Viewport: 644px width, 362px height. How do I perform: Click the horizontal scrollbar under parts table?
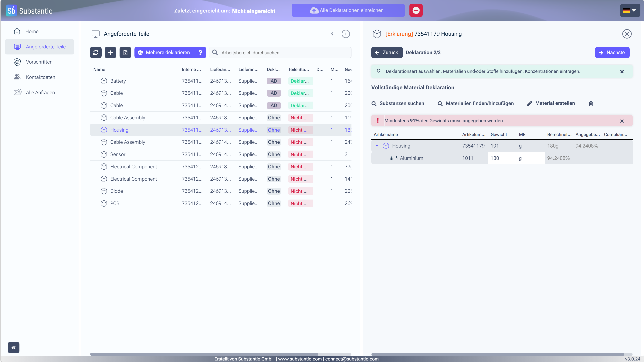coord(204,354)
